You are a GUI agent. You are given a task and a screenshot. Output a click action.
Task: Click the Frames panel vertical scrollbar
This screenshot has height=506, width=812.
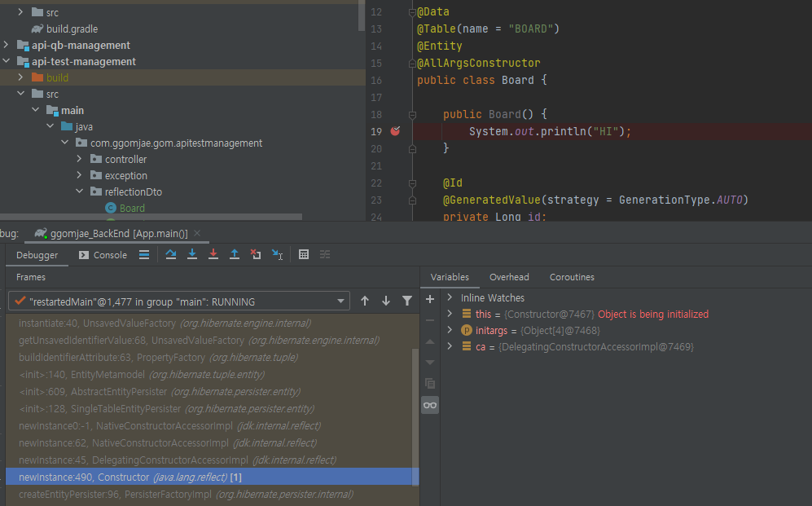[415, 417]
